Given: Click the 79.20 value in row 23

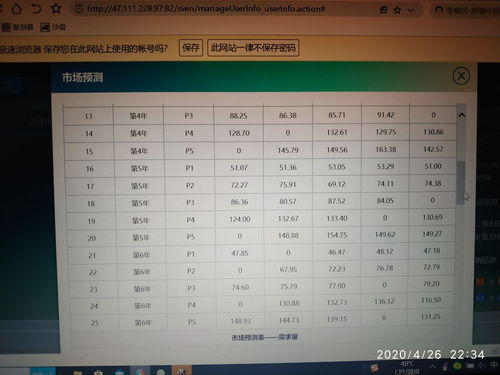Looking at the screenshot, I should 431,284.
